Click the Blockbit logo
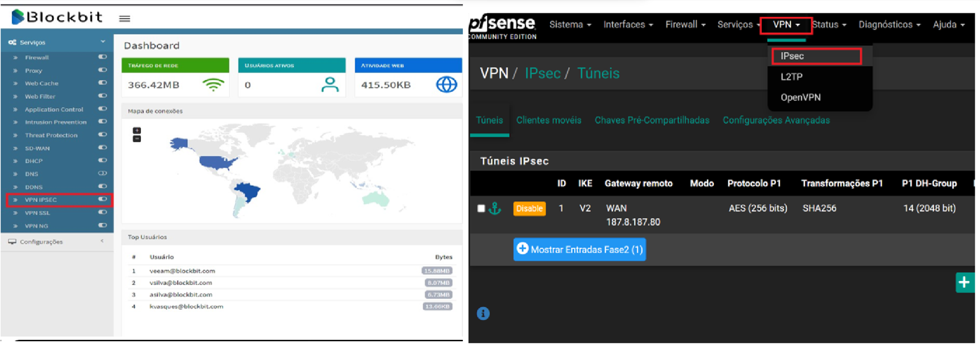The height and width of the screenshot is (351, 980). [57, 17]
